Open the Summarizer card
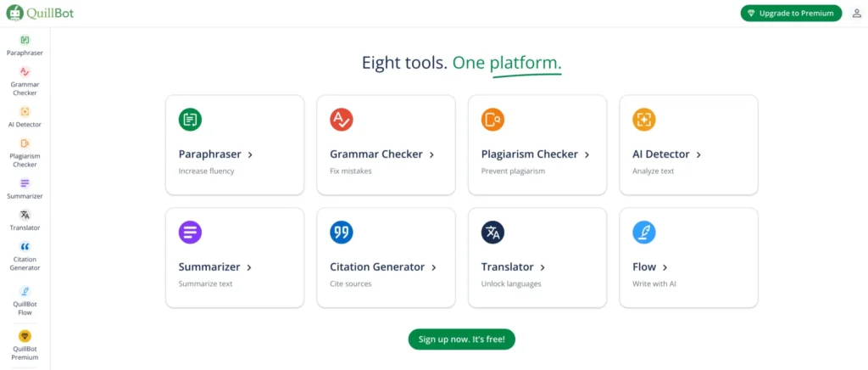 [235, 258]
